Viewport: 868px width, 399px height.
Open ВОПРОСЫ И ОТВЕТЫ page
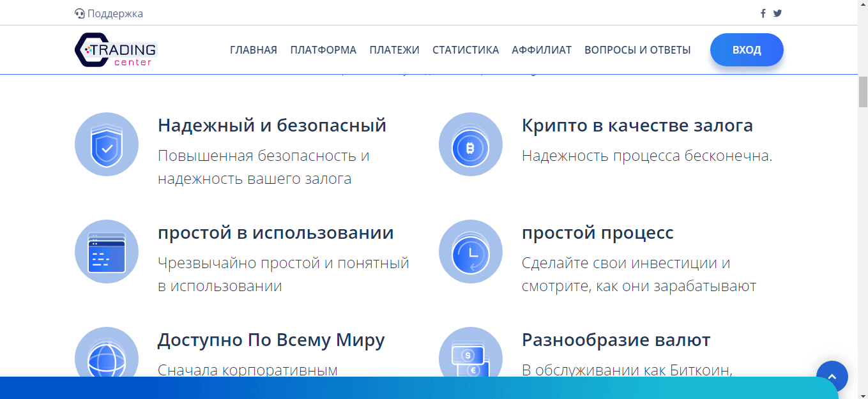637,50
